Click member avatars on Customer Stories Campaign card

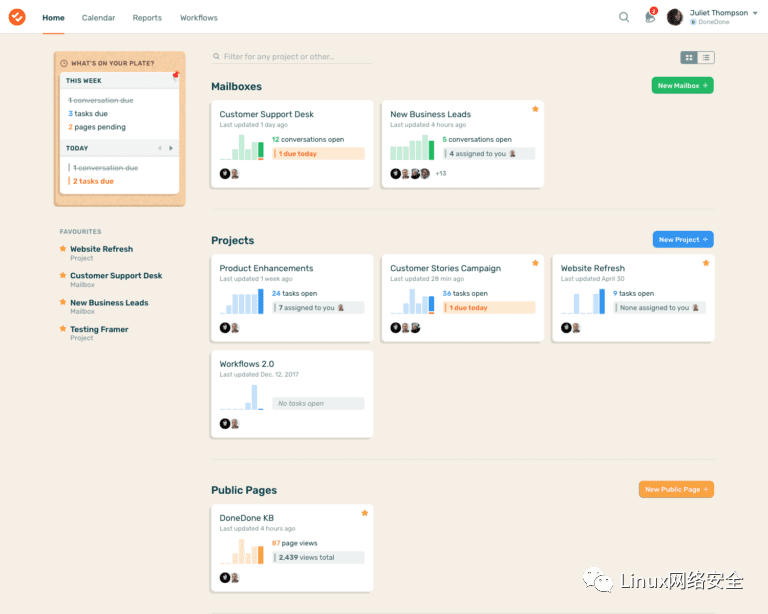click(405, 328)
